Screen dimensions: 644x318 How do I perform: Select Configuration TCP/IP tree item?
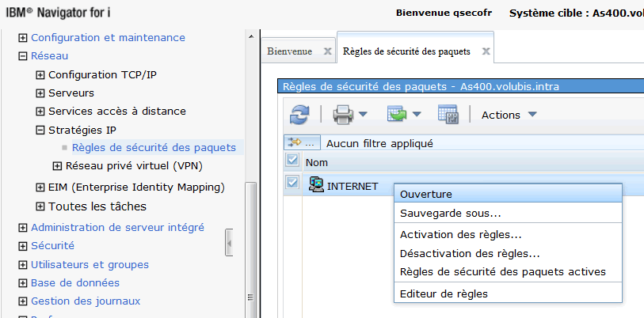tap(102, 74)
